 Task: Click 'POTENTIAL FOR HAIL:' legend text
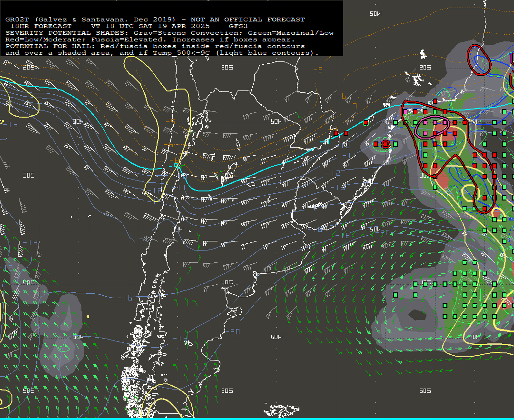click(50, 46)
